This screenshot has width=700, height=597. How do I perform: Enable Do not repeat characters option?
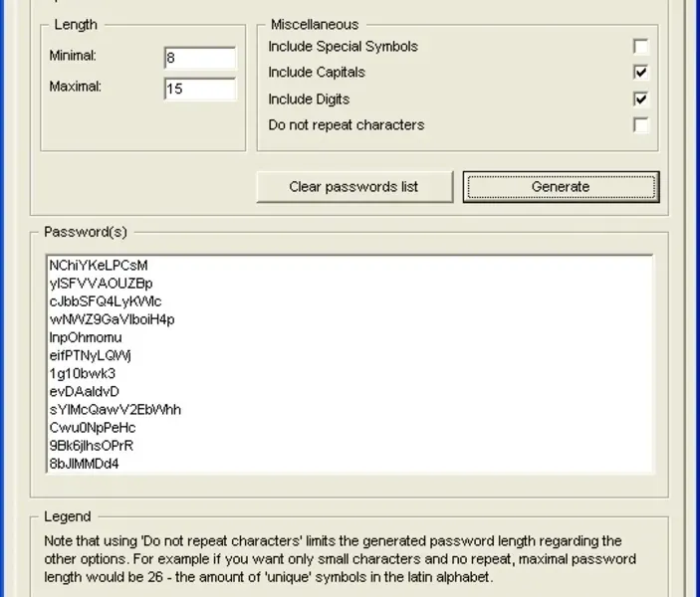tap(640, 125)
